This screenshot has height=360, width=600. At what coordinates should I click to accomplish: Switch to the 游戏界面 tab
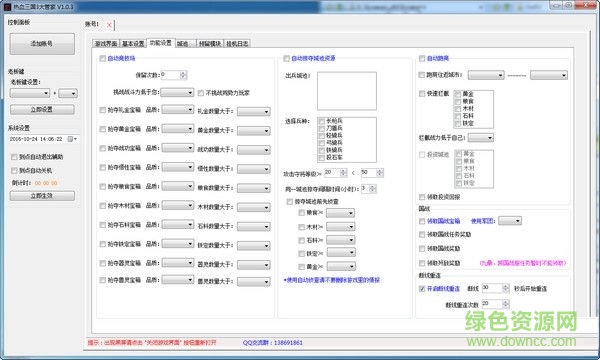click(106, 44)
